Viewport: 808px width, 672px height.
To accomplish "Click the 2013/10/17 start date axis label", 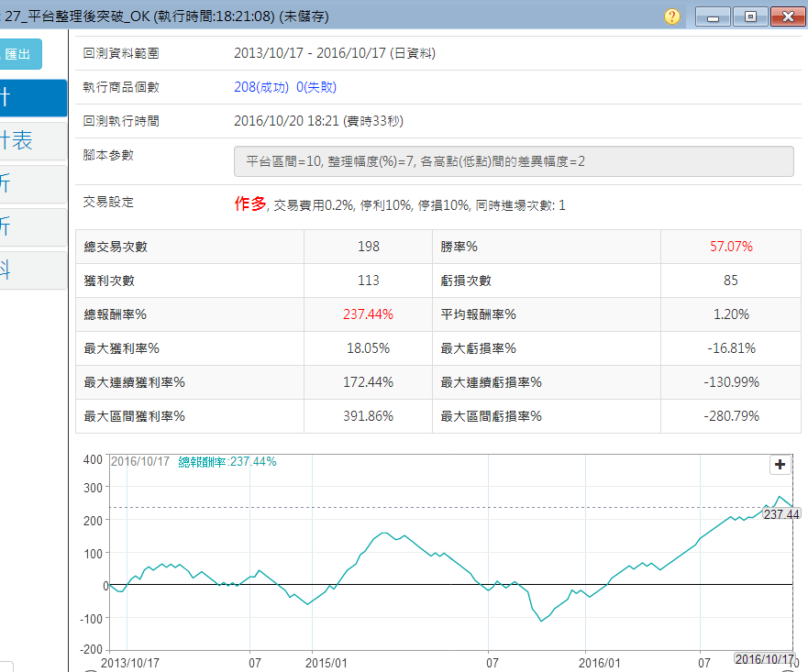I will [129, 662].
